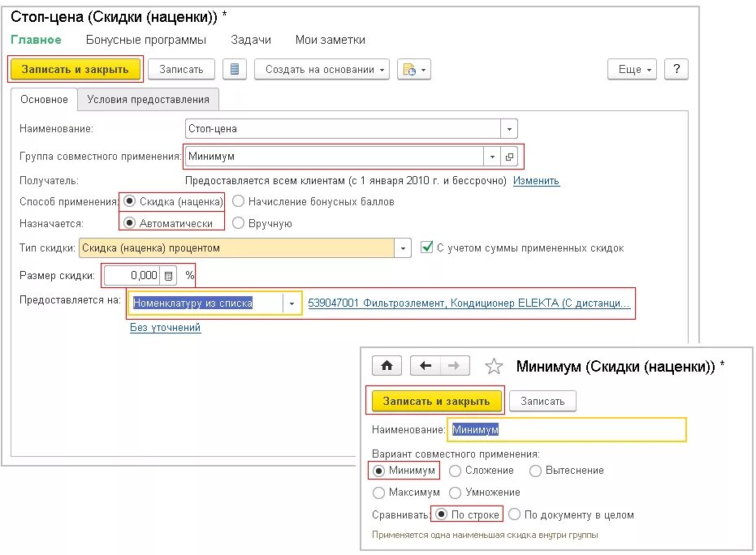Click the Минимум group selection field
Screen dimensions: 756x555
tap(335, 157)
